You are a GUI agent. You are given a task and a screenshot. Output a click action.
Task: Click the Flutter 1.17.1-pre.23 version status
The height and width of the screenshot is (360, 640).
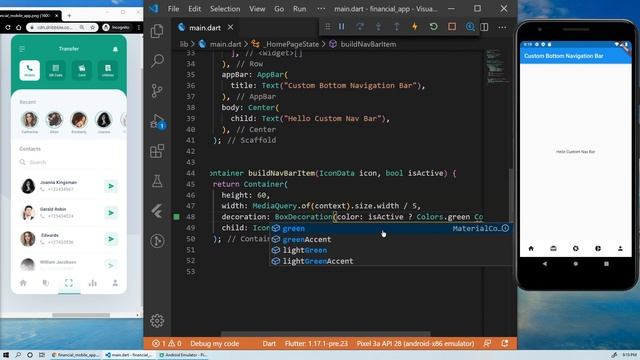pyautogui.click(x=316, y=344)
